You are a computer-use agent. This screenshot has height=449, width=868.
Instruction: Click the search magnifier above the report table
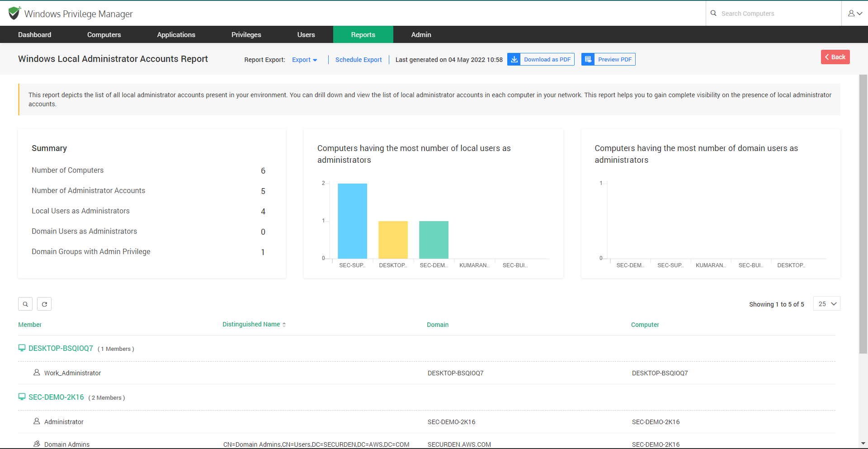[25, 303]
